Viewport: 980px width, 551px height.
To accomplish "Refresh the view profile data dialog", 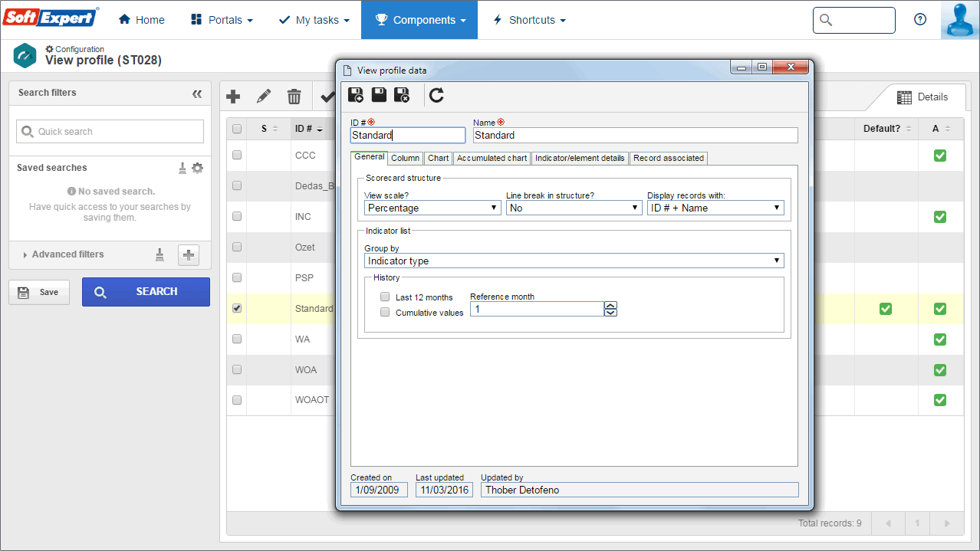I will 436,95.
